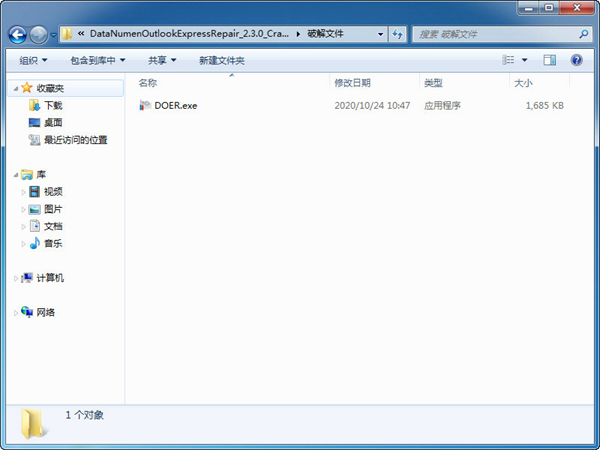Click the 文档 document icon
The image size is (600, 450).
(35, 226)
